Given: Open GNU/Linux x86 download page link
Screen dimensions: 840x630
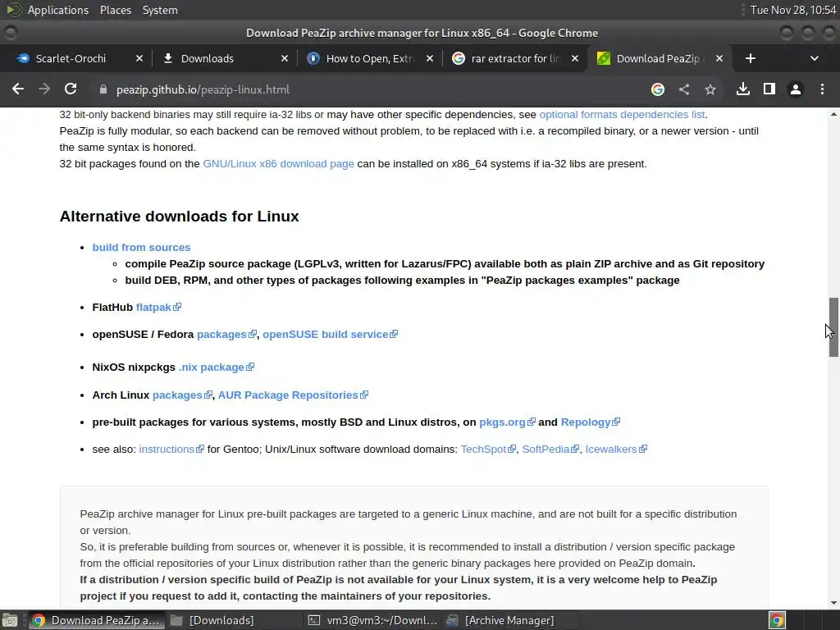Looking at the screenshot, I should tap(278, 164).
